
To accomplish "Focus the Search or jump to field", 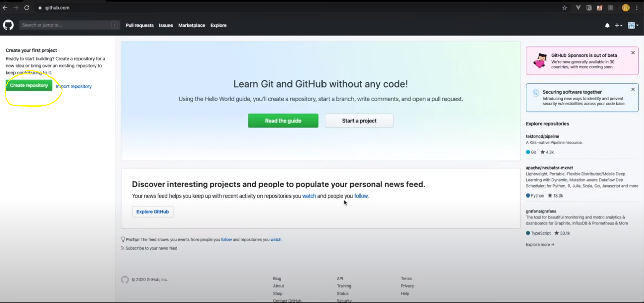I will pyautogui.click(x=69, y=25).
